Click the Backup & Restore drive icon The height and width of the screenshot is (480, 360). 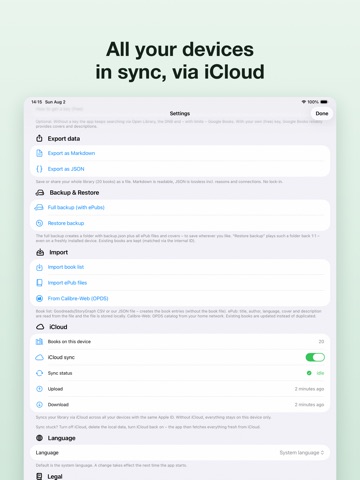click(40, 192)
